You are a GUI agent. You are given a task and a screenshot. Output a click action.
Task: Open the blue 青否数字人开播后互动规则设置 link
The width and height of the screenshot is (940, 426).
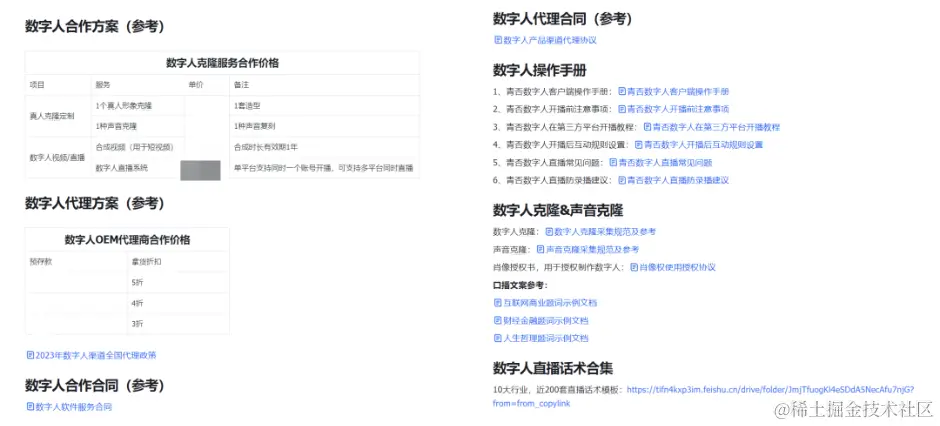(x=698, y=144)
